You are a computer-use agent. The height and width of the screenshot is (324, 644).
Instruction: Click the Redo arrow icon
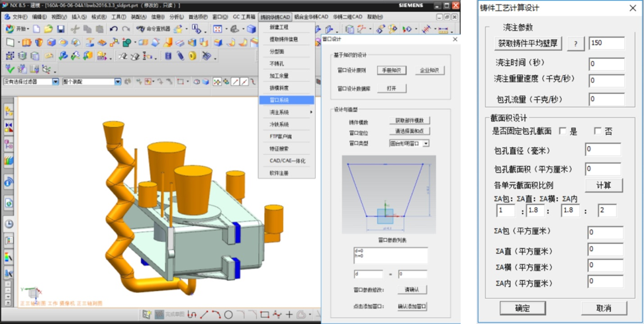[x=126, y=29]
